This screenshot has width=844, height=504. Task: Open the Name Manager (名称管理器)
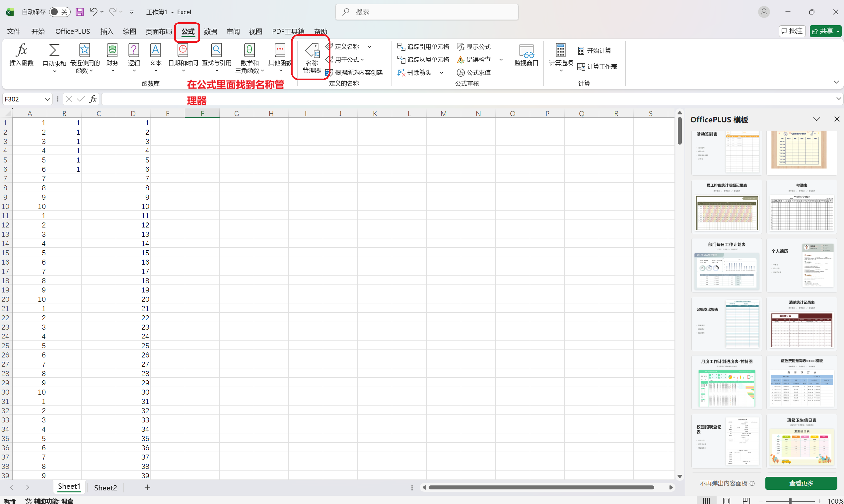(x=312, y=58)
